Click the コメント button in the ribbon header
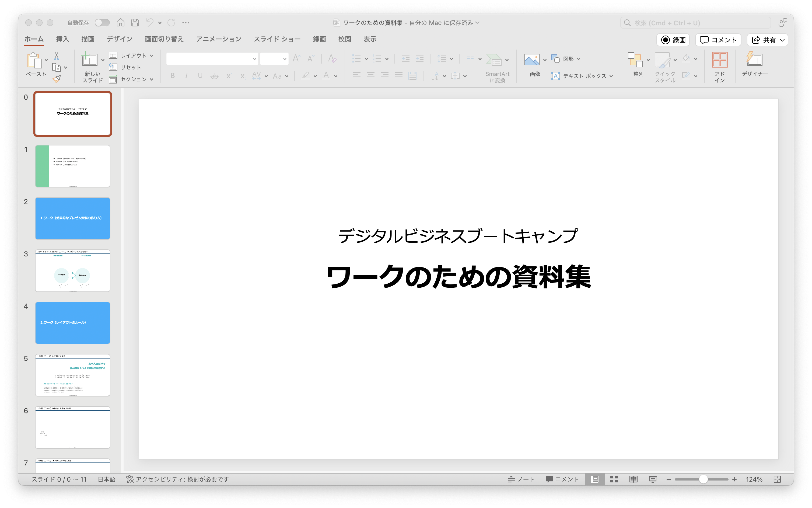The image size is (812, 508). [718, 40]
